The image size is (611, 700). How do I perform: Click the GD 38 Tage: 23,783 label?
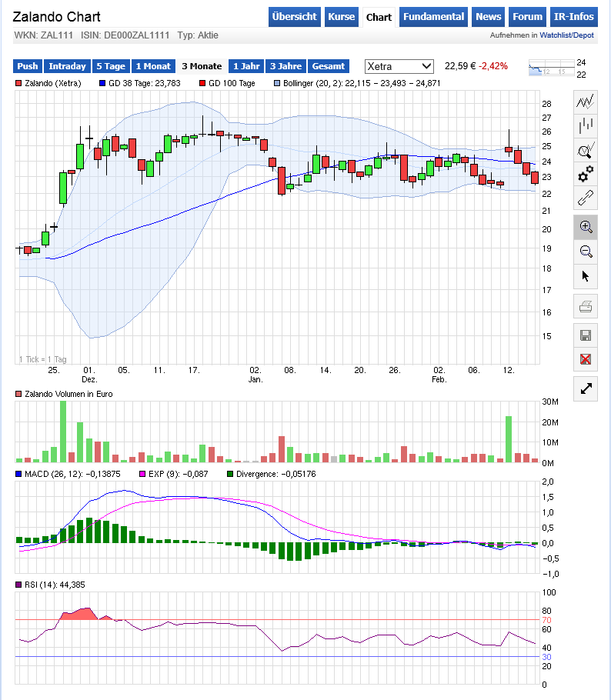[x=145, y=83]
